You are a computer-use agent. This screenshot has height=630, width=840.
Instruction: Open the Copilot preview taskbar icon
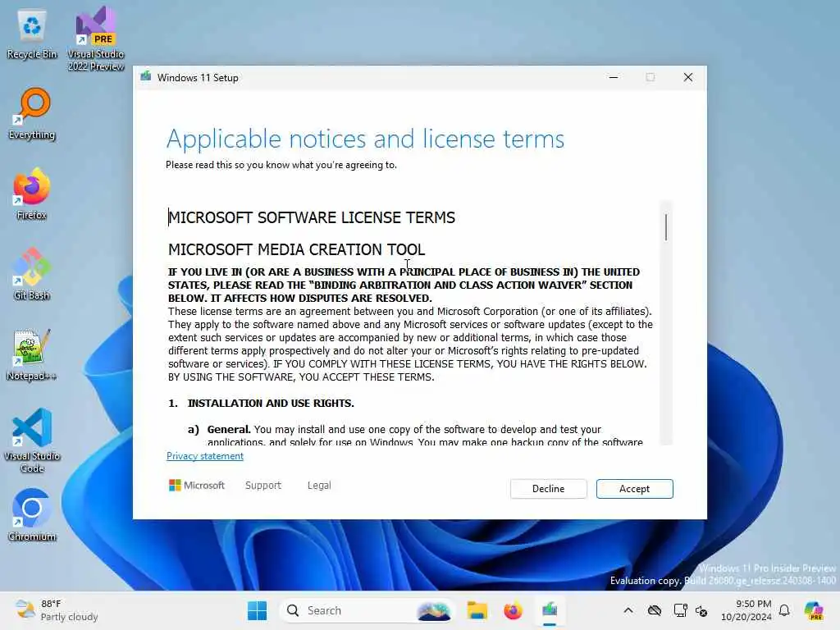coord(813,610)
